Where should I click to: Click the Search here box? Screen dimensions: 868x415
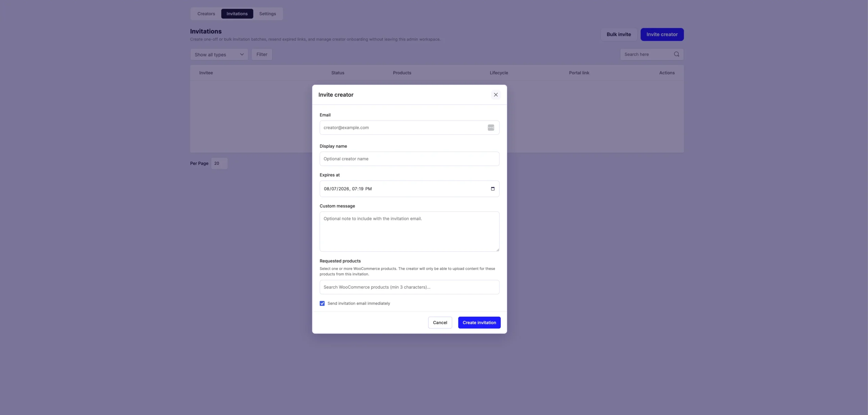click(x=652, y=54)
